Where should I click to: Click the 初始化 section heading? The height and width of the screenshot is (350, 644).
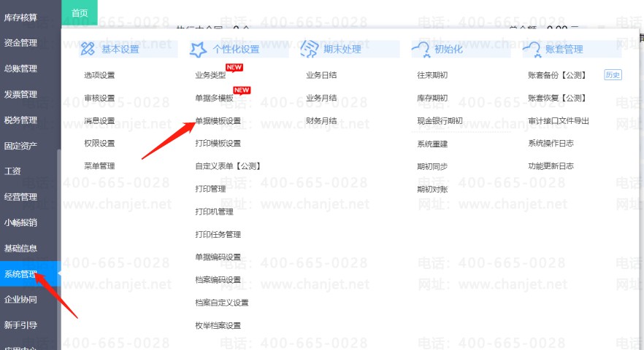pos(448,50)
